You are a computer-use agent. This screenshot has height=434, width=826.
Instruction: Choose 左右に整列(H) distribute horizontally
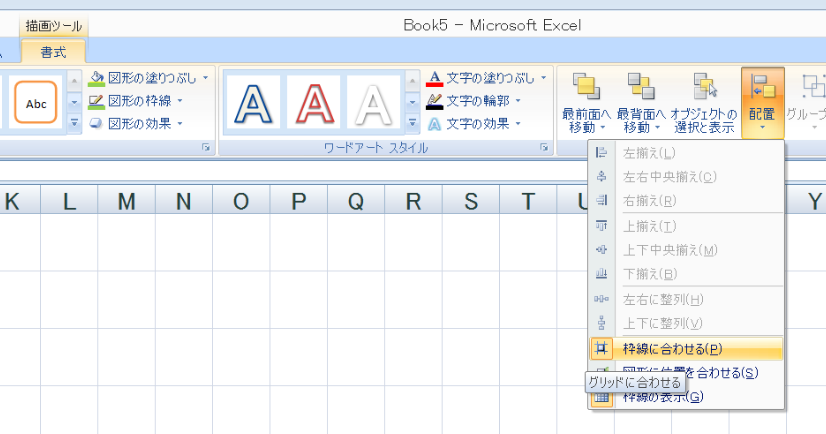pos(686,299)
